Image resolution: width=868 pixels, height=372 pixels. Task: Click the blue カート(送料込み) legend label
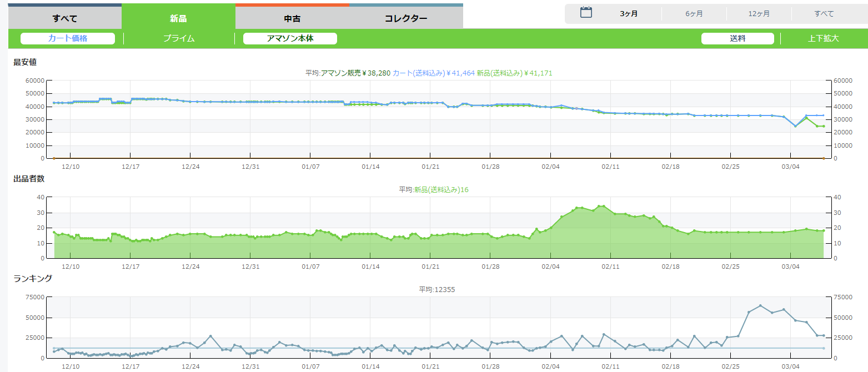point(434,73)
